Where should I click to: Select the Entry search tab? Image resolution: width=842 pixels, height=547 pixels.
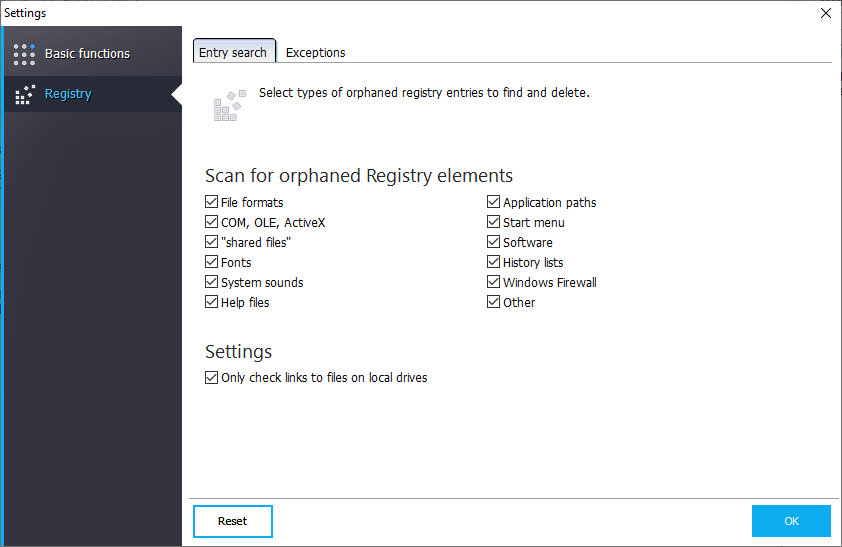(x=233, y=52)
